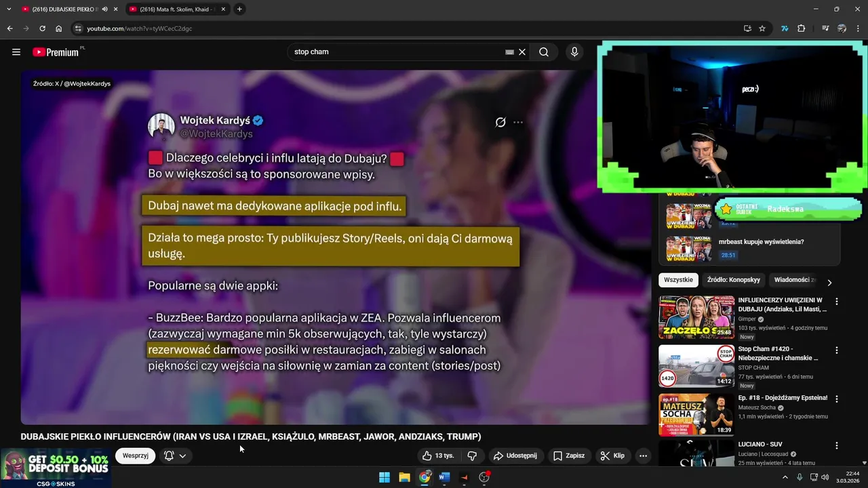Install the app via the address bar icon
The height and width of the screenshot is (488, 868).
click(x=747, y=28)
